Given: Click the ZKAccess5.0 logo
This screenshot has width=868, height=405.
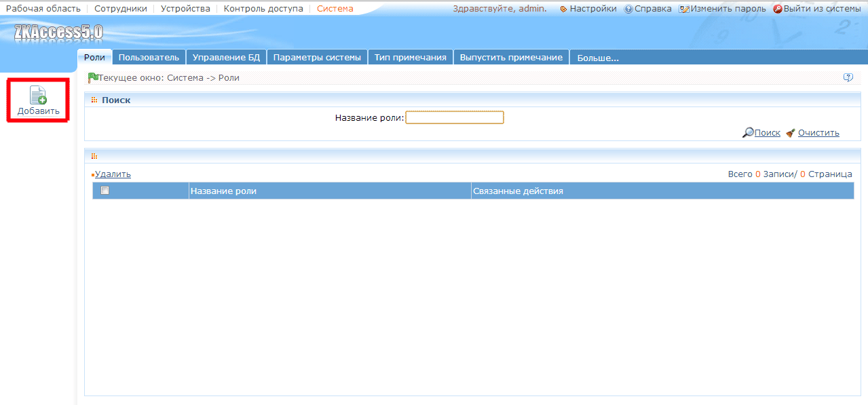Looking at the screenshot, I should [58, 33].
